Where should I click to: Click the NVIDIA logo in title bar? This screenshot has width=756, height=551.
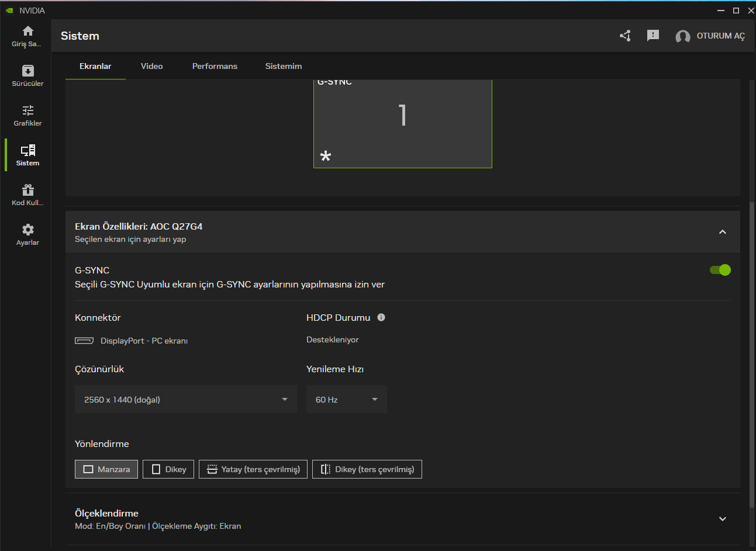[9, 11]
